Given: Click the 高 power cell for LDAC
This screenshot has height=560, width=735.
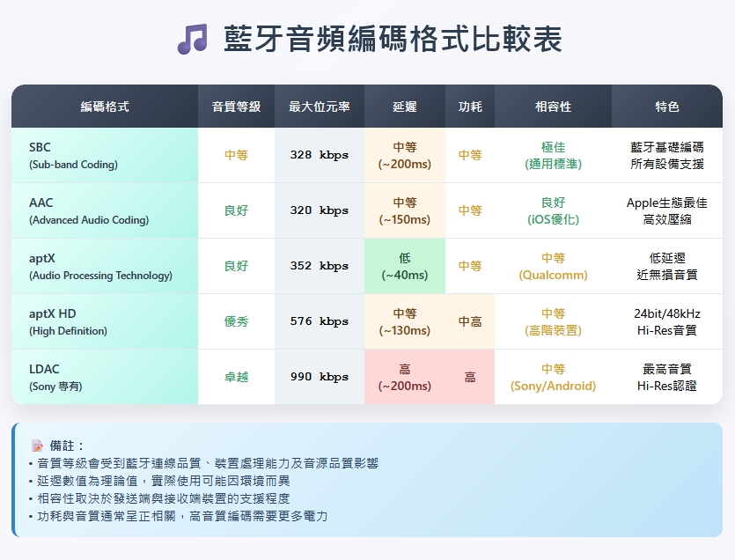Looking at the screenshot, I should coord(470,377).
